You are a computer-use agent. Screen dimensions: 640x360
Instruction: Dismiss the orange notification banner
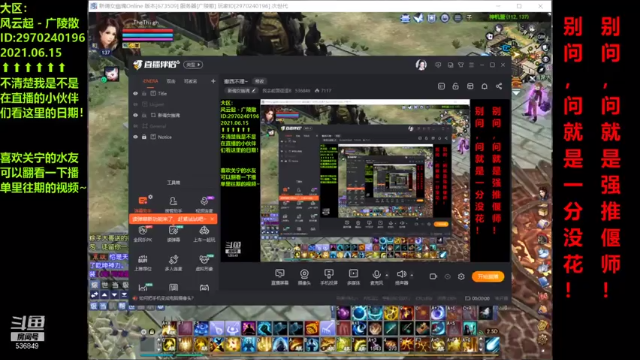click(x=212, y=219)
